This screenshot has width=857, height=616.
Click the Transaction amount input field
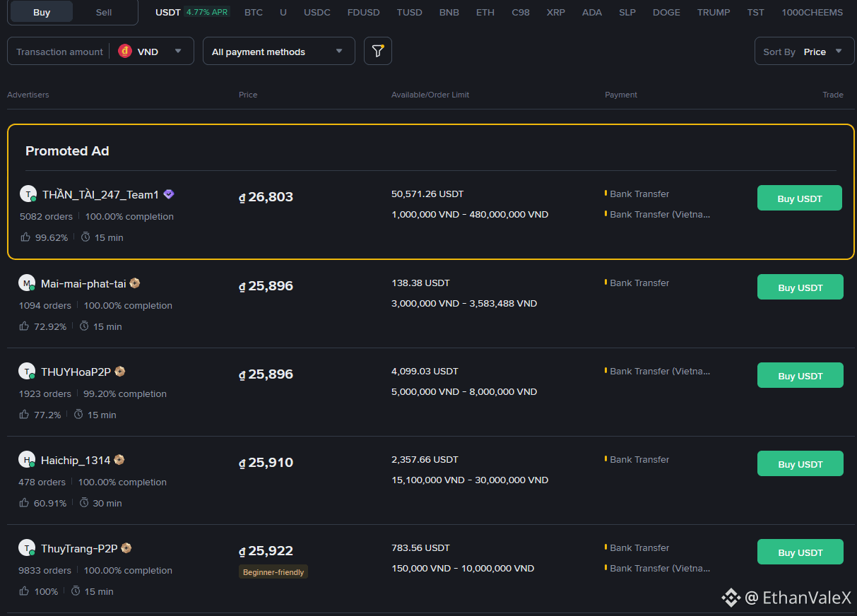pos(59,52)
